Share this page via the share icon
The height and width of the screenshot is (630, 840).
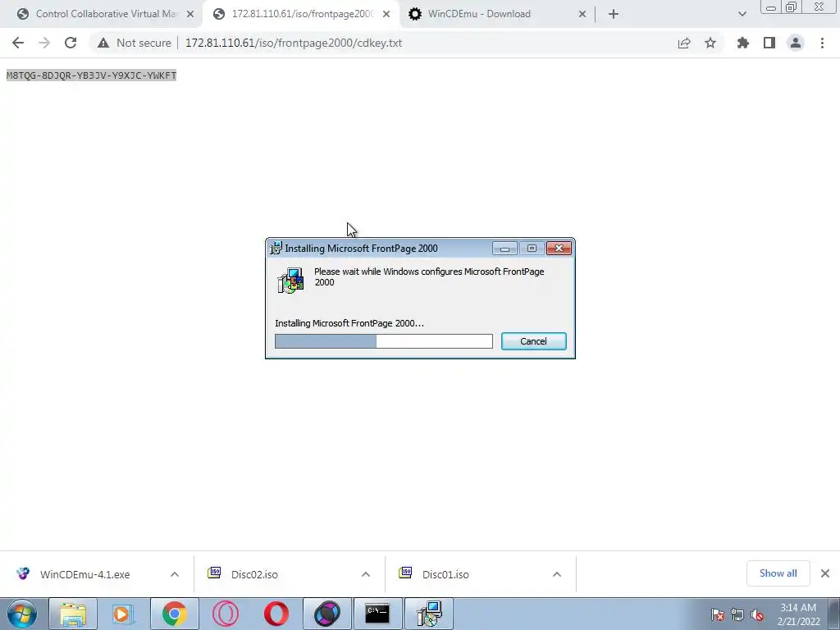(684, 43)
